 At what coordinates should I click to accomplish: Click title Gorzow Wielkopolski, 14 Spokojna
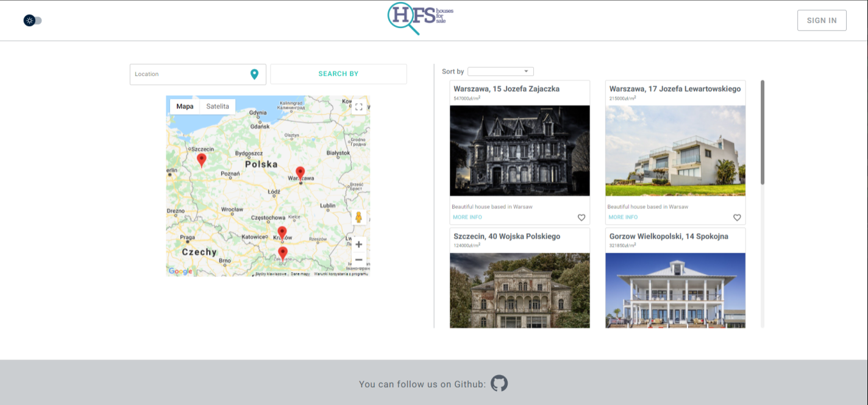click(x=669, y=236)
